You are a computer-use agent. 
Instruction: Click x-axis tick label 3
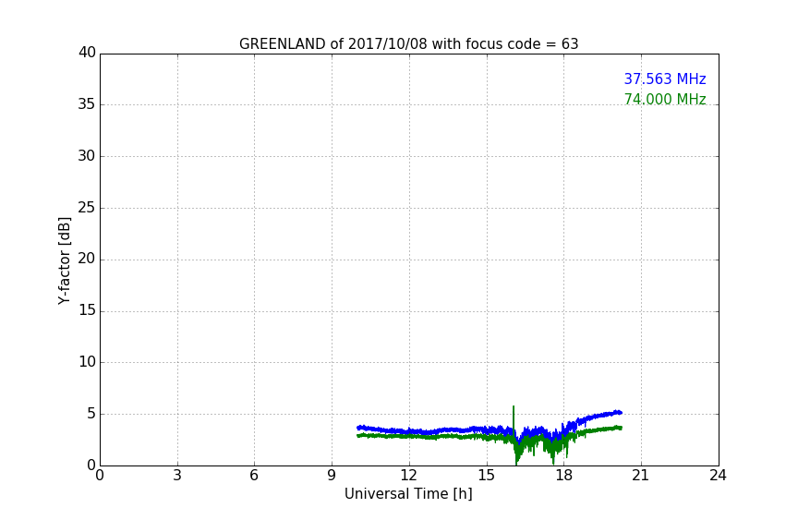[177, 476]
